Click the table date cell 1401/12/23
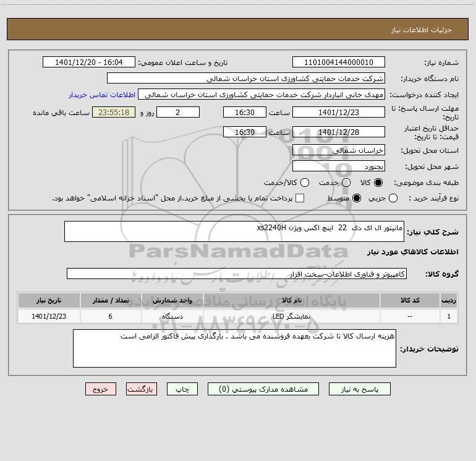This screenshot has height=461, width=476. tap(49, 316)
